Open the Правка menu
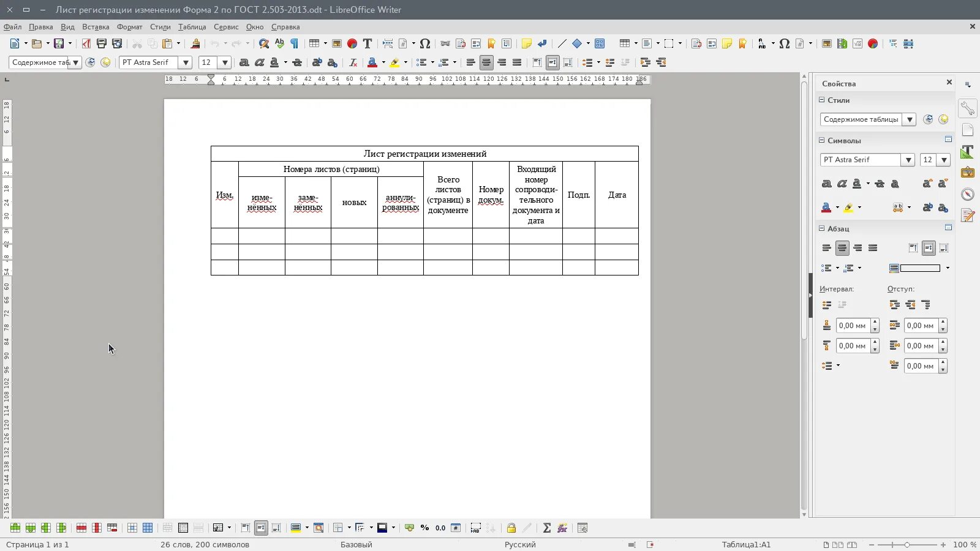 point(40,27)
